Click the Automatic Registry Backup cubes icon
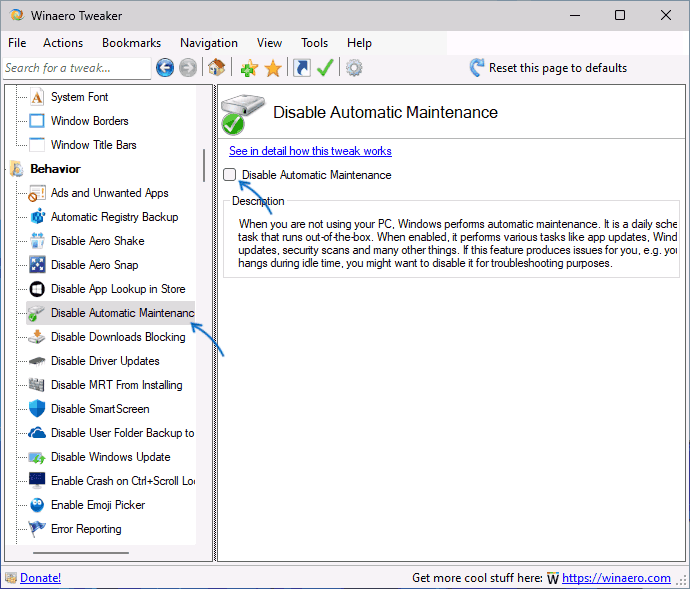690x589 pixels. point(37,217)
